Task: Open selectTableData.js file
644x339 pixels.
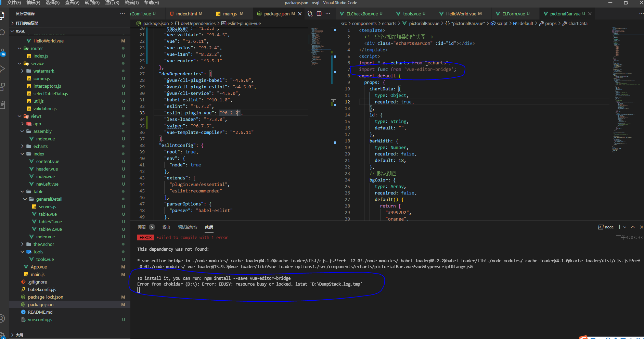Action: tap(69, 93)
